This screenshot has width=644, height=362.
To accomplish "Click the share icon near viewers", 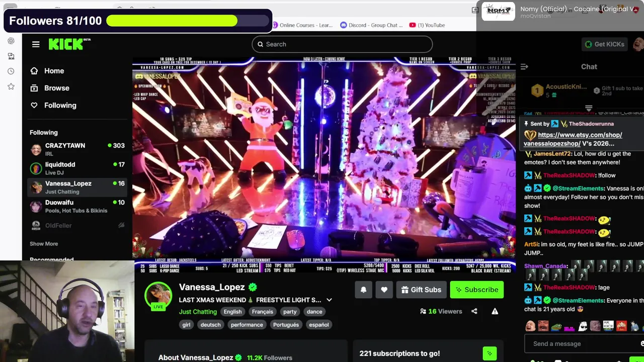I will [474, 311].
